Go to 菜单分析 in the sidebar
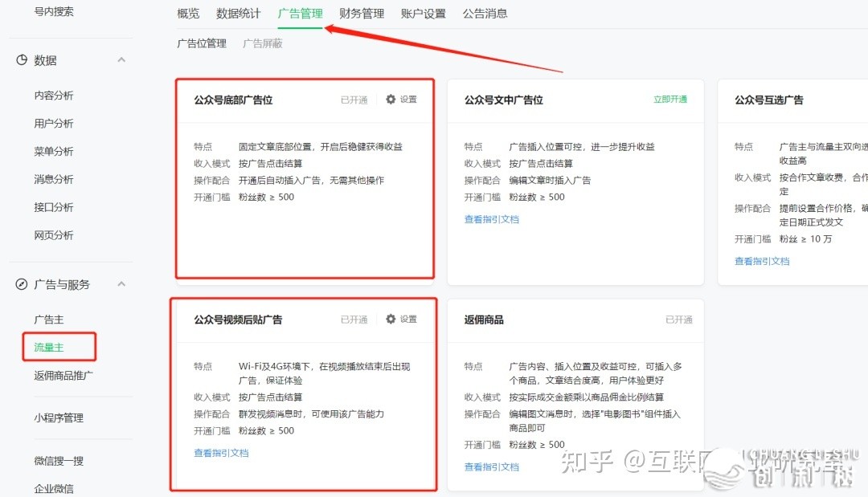868x497 pixels. click(54, 151)
